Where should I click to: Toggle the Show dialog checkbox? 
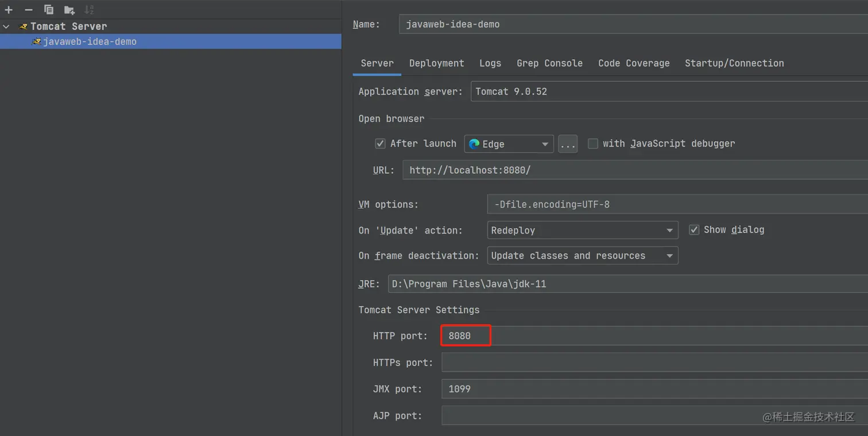[x=694, y=229]
